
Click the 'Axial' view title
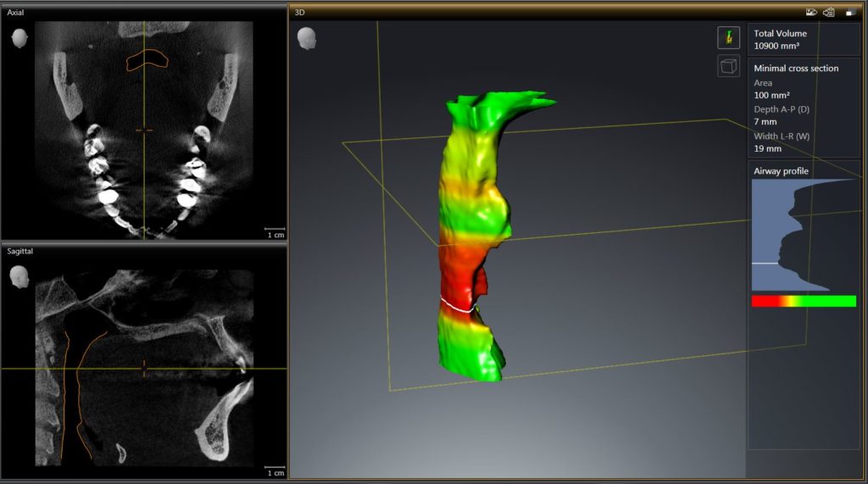15,12
